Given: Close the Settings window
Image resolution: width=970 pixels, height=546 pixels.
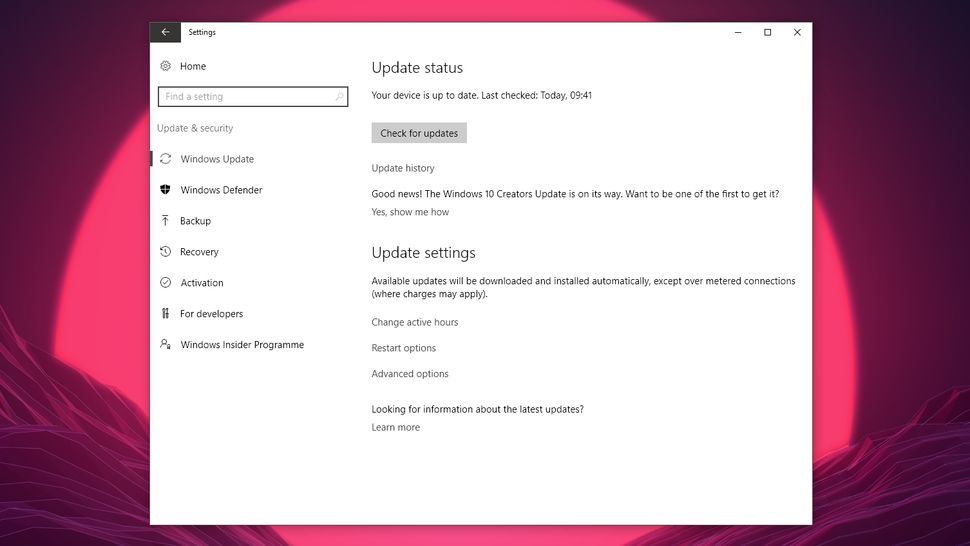Looking at the screenshot, I should pos(797,32).
